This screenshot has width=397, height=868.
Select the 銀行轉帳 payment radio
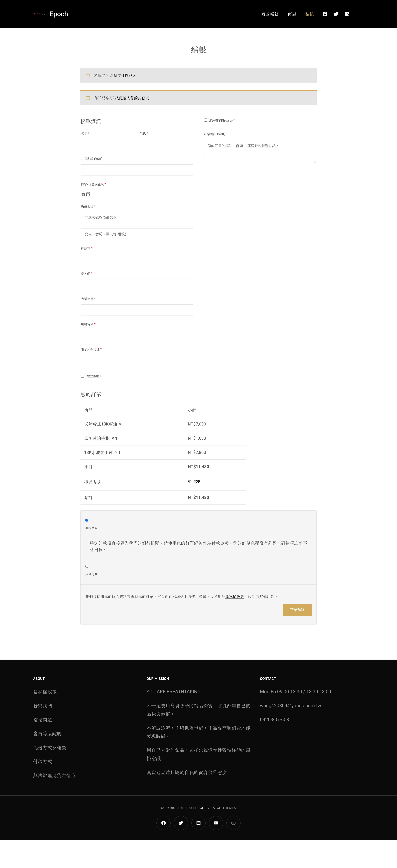click(87, 520)
